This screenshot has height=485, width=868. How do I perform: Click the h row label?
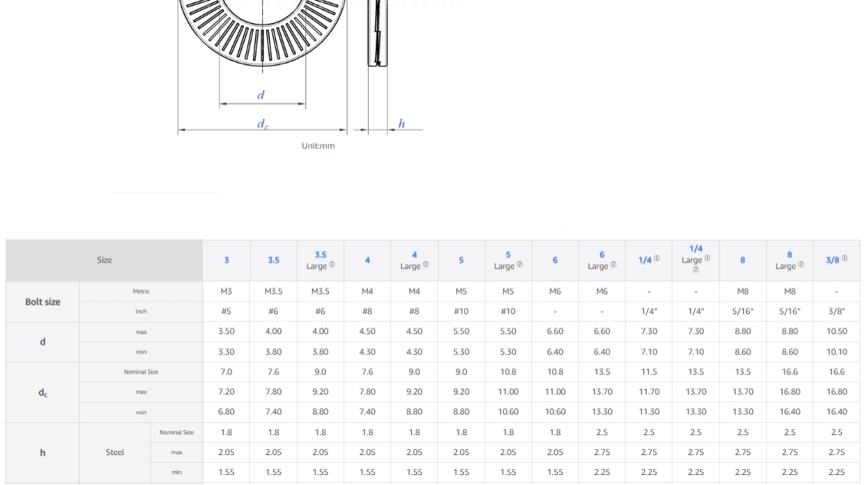tap(42, 453)
